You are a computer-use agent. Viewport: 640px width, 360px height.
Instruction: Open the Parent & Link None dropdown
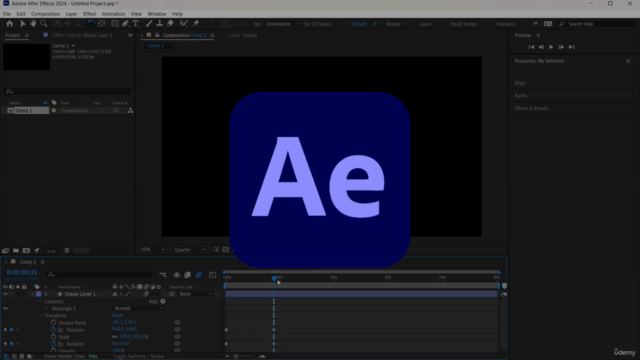(x=196, y=294)
